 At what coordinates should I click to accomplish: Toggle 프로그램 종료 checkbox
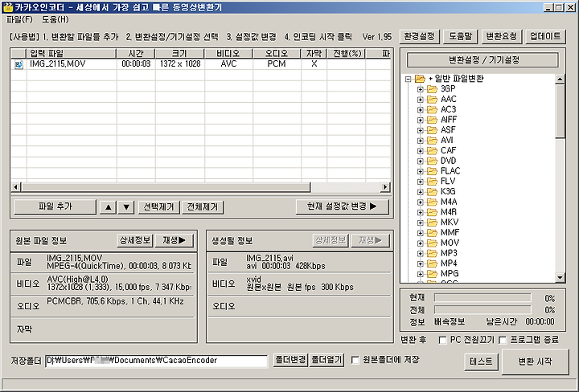click(x=502, y=340)
